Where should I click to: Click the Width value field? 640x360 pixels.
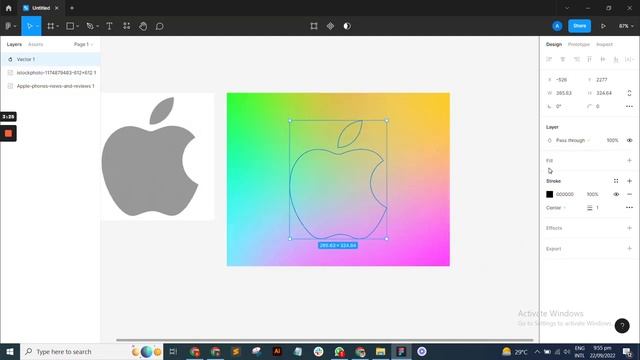[x=565, y=93]
